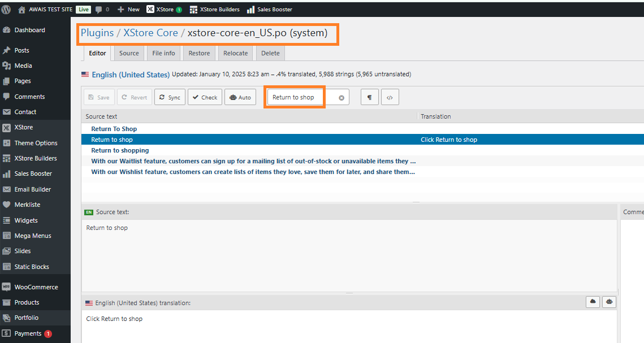Click the translation text area with 'Click Return to shop'
The image size is (644, 343).
point(349,326)
